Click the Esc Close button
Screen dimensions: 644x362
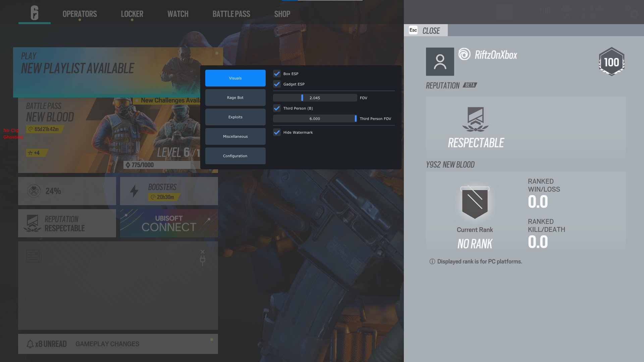425,30
